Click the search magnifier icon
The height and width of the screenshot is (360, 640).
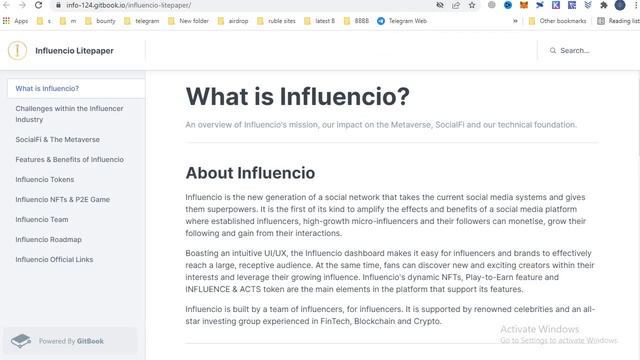553,51
